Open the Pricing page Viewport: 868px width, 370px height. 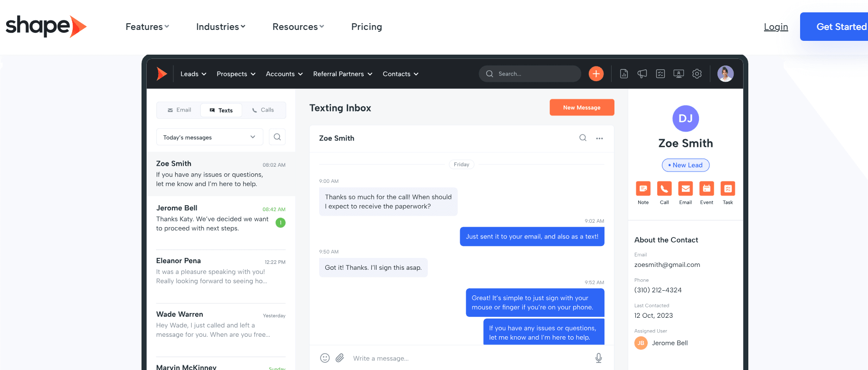[367, 27]
